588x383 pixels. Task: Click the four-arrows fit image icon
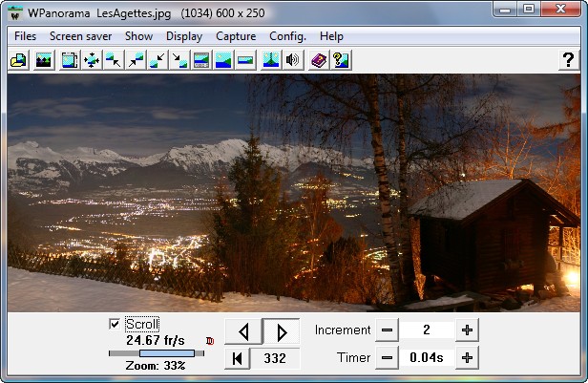(x=92, y=60)
